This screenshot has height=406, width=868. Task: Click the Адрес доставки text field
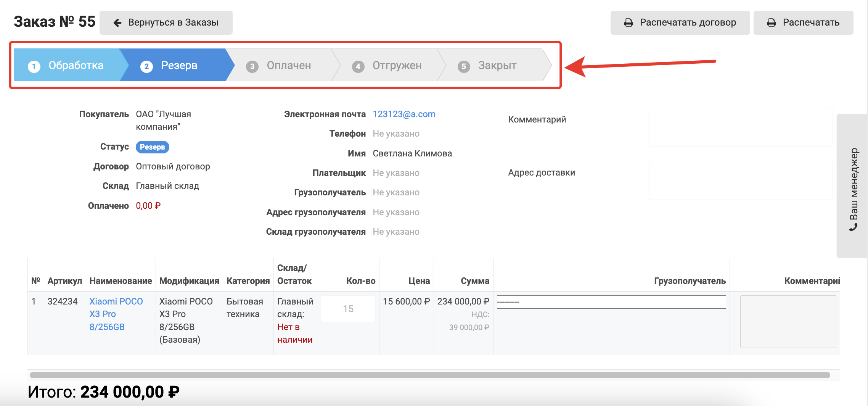[x=741, y=180]
